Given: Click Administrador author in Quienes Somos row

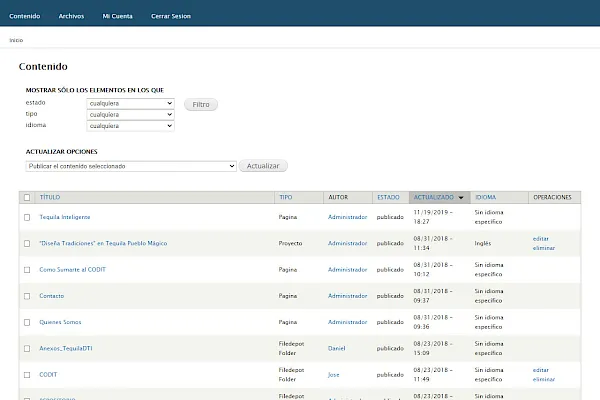Looking at the screenshot, I should point(347,322).
